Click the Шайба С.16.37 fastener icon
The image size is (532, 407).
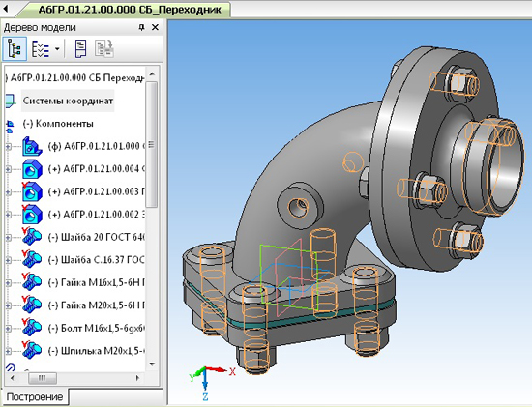(x=32, y=259)
